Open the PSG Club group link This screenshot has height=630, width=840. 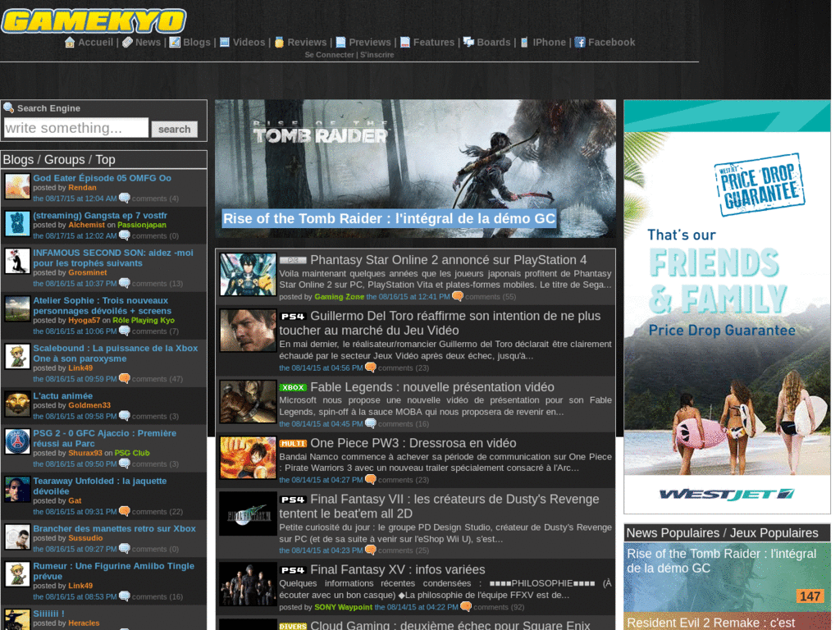132,453
